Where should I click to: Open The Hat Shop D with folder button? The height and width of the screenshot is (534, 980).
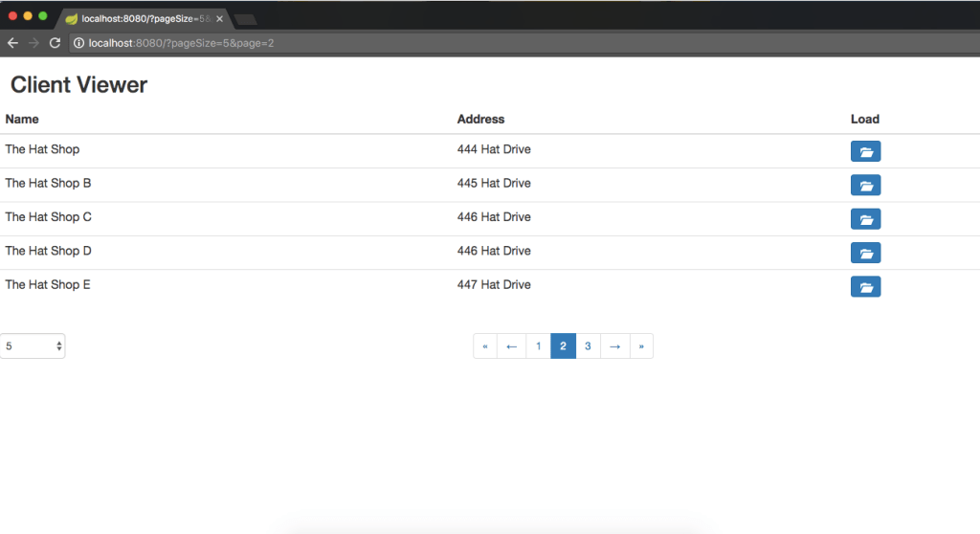[865, 253]
